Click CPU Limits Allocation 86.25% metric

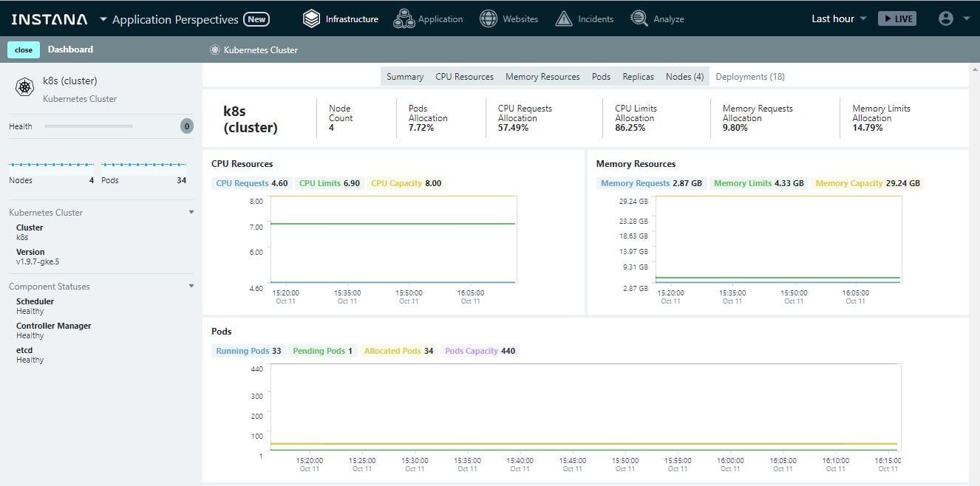pyautogui.click(x=634, y=118)
